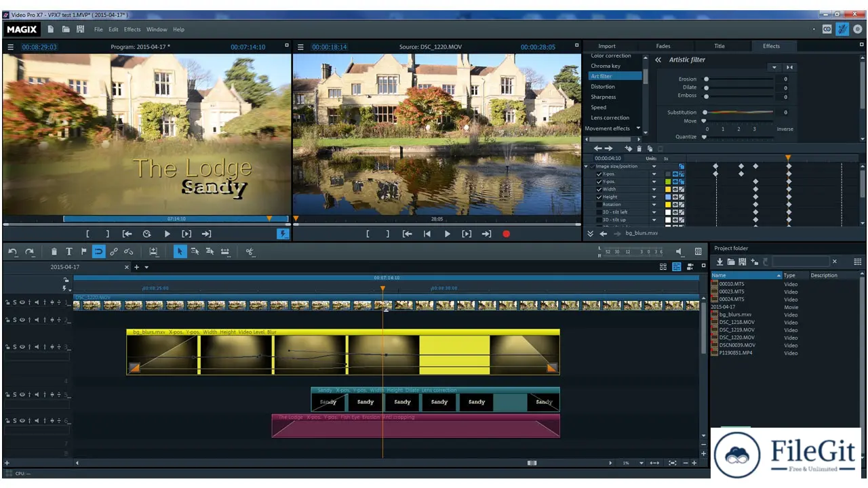Click the Undo arrow in timeline toolbar

pos(12,251)
